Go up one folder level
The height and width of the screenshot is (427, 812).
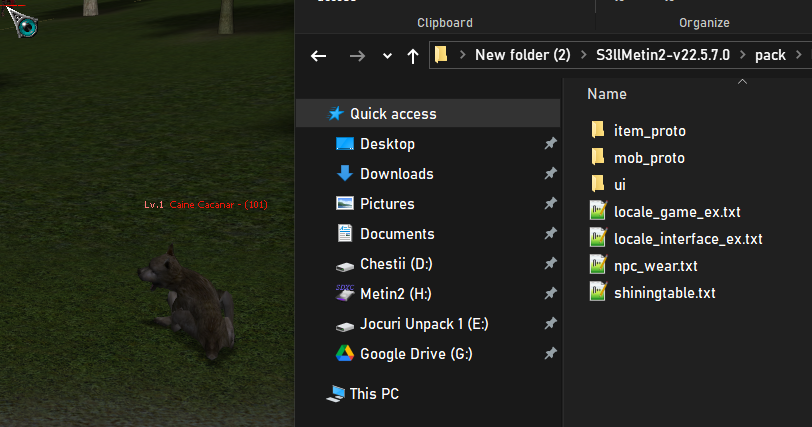[413, 56]
